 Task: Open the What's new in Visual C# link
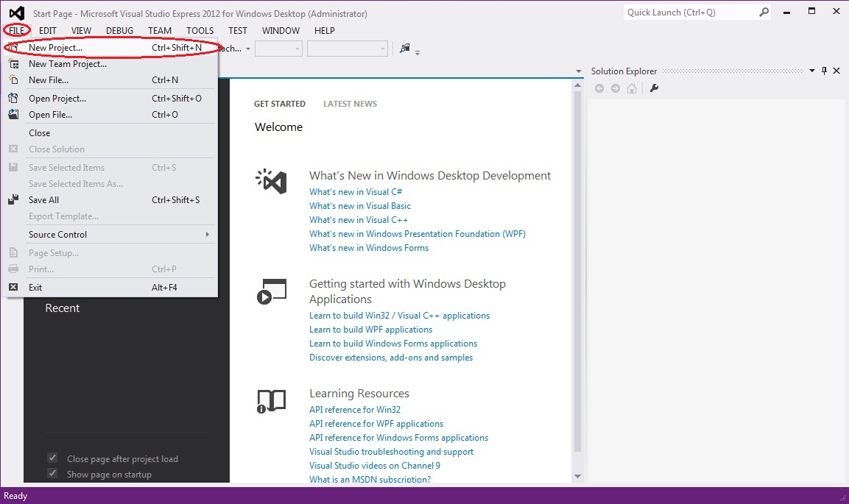click(x=356, y=192)
